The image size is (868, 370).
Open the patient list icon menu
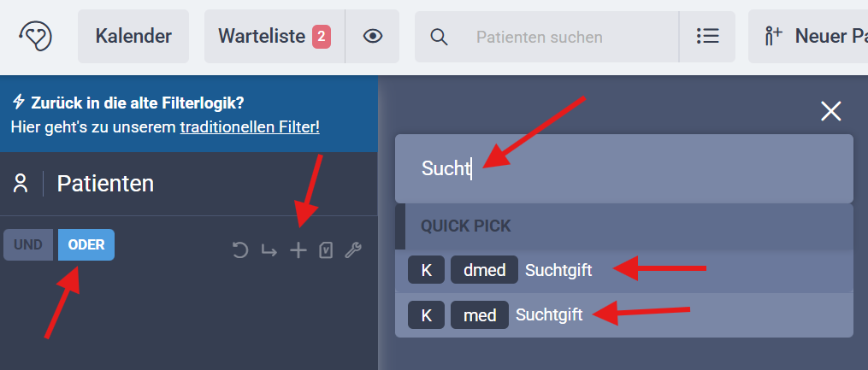tap(707, 36)
